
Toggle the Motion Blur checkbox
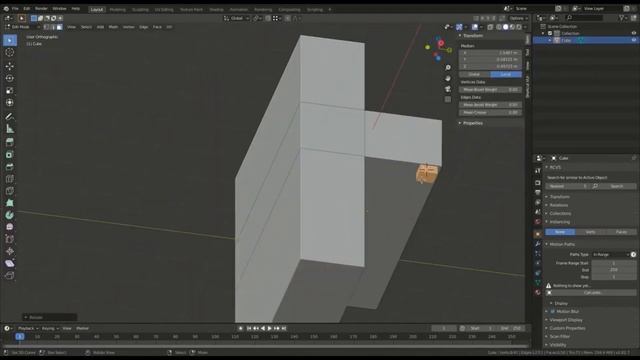pyautogui.click(x=553, y=311)
